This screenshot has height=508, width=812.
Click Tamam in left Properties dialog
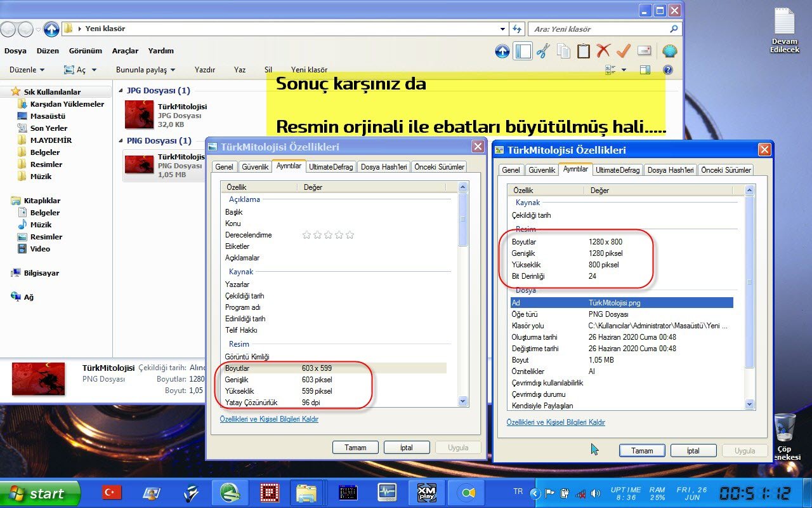pyautogui.click(x=355, y=448)
